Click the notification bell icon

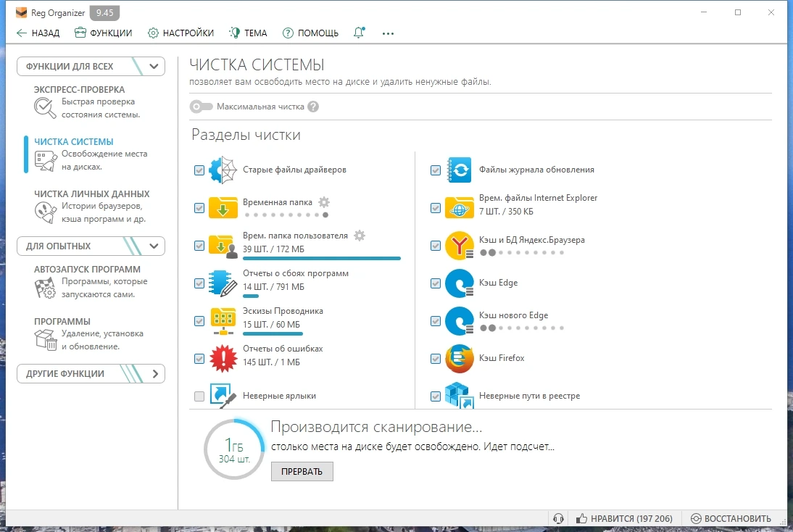click(x=359, y=33)
